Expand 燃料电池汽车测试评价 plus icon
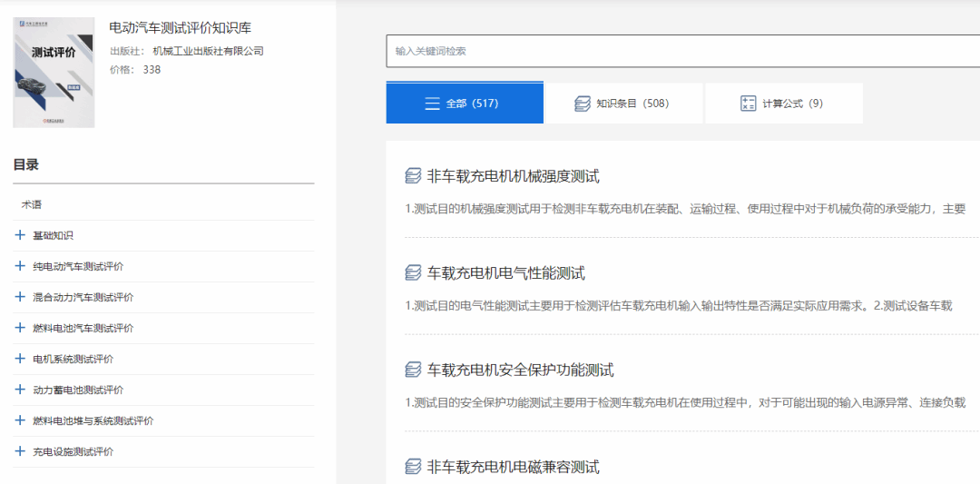 click(x=20, y=328)
